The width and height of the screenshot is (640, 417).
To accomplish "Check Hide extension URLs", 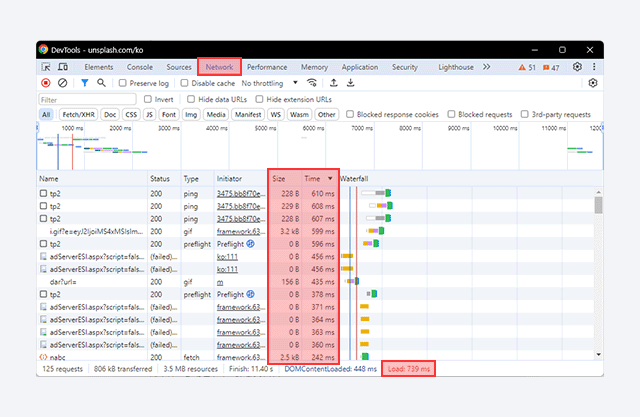I will tap(259, 99).
